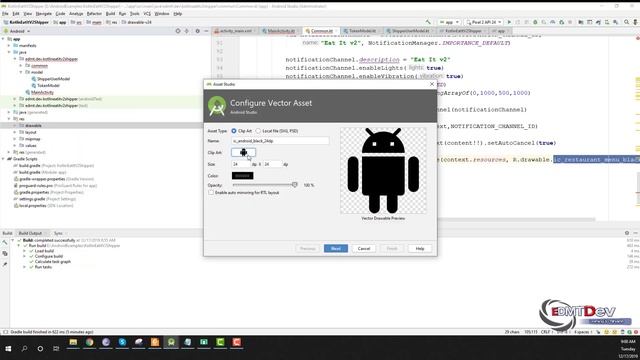This screenshot has width=640, height=360.
Task: Expand the Load build step
Action: tap(24, 251)
